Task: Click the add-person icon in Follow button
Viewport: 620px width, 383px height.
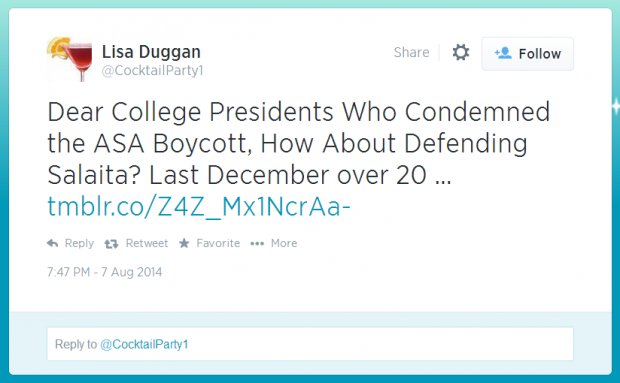Action: point(503,53)
